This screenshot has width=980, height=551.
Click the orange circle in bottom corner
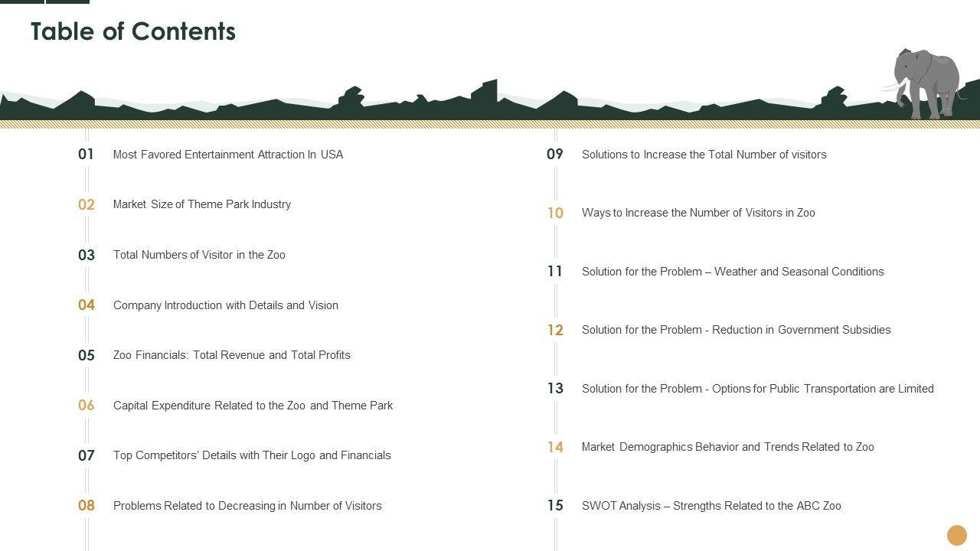957,535
